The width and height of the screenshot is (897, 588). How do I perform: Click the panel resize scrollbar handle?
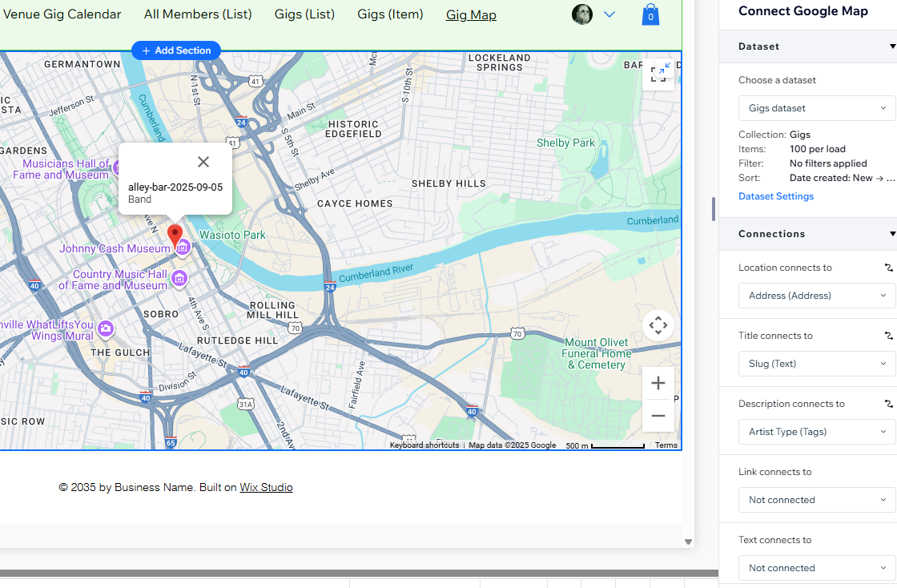pos(714,209)
